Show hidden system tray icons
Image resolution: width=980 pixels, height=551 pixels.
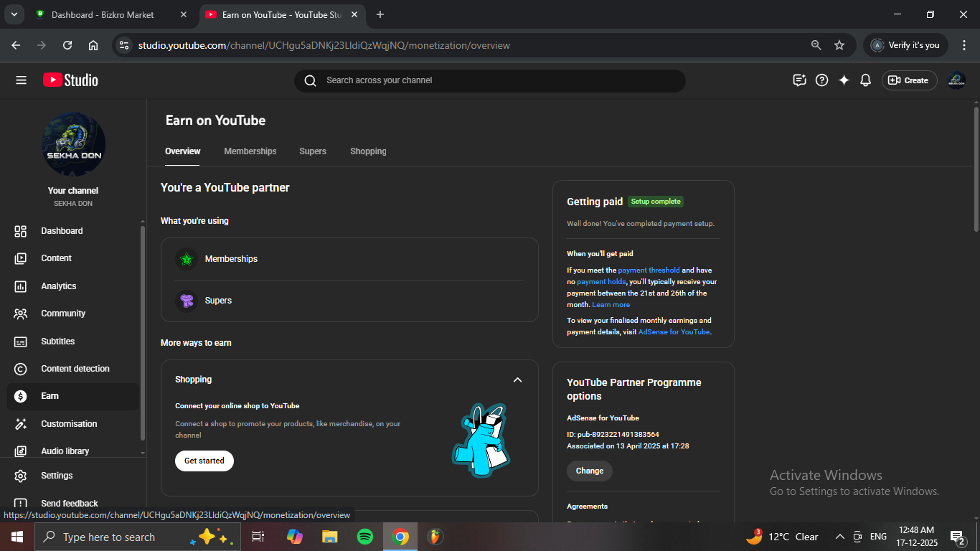839,537
